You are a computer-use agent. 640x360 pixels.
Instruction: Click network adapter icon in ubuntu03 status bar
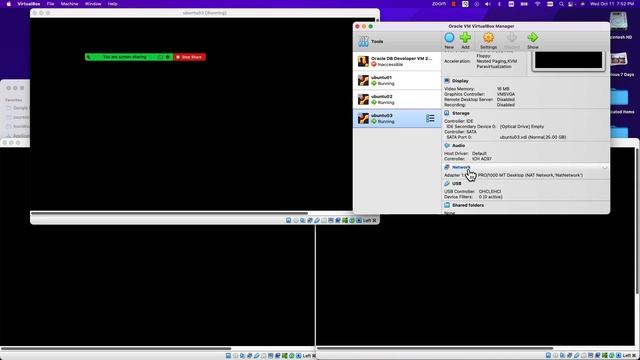(310, 220)
